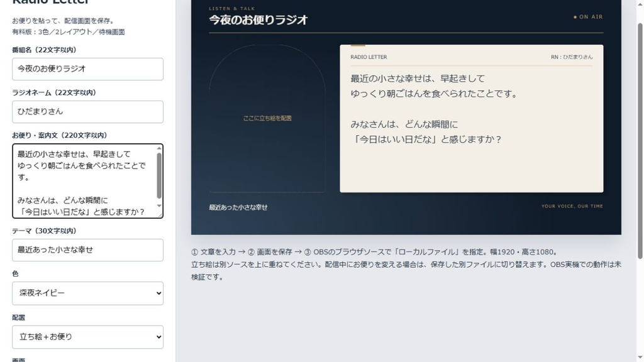Image resolution: width=644 pixels, height=362 pixels.
Task: Open the 色 dropdown showing 深夜ネイビー
Action: [87, 293]
